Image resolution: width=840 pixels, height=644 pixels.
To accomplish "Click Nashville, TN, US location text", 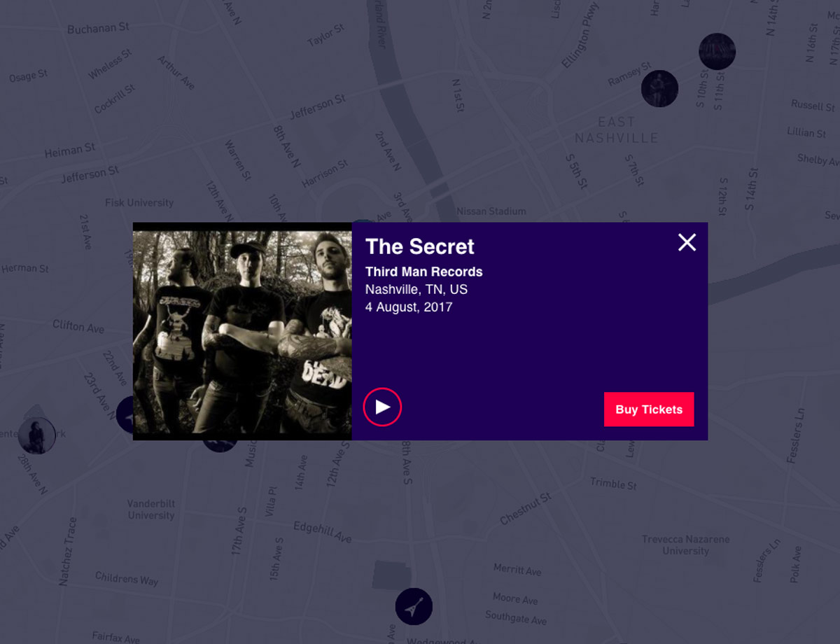I will (416, 289).
